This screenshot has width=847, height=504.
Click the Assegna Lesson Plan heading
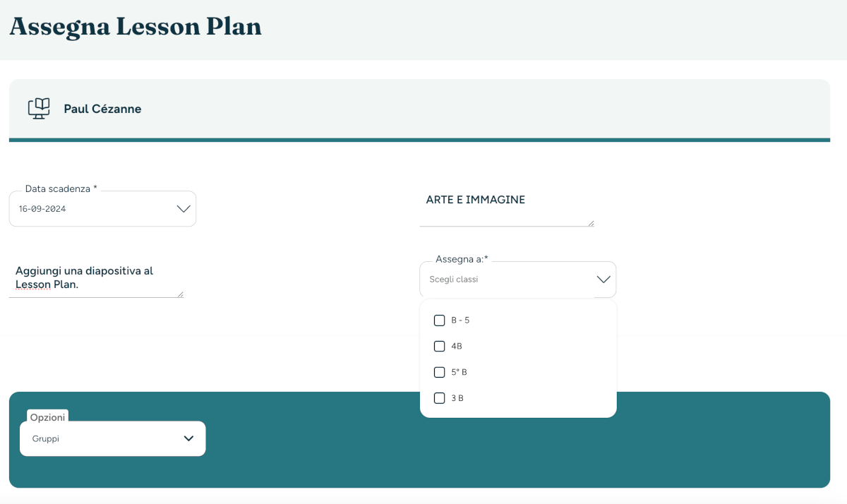[x=136, y=27]
